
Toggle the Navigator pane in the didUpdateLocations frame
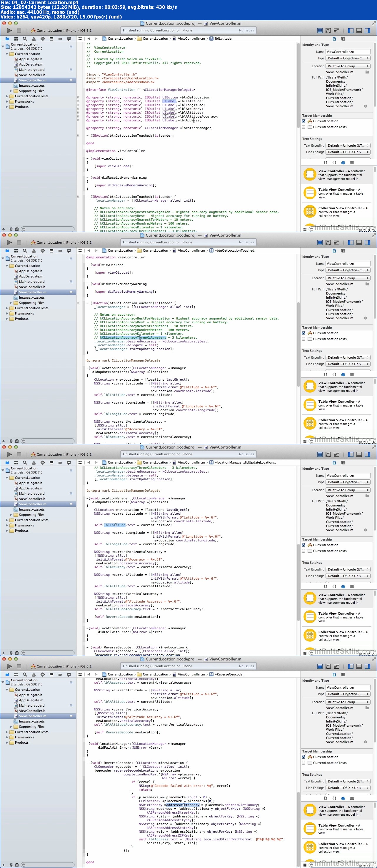(351, 454)
